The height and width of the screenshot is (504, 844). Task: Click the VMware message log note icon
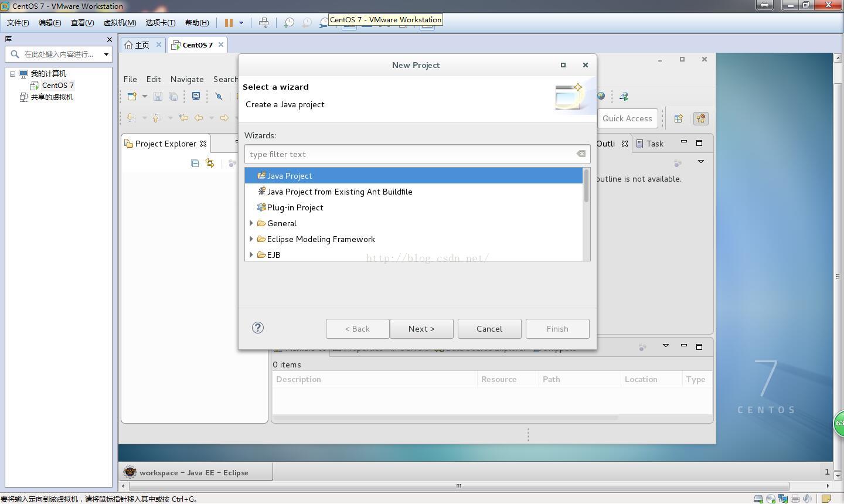click(826, 499)
